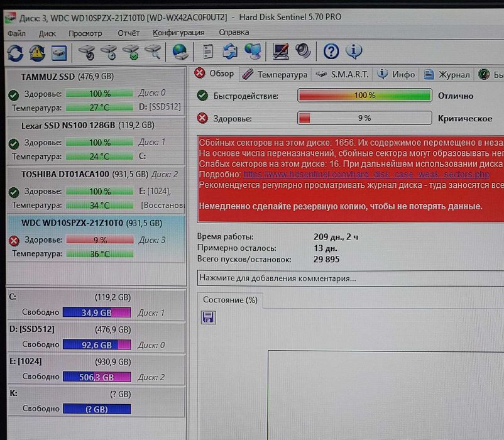Switch to the Инфо tab
This screenshot has width=504, height=440.
[396, 75]
